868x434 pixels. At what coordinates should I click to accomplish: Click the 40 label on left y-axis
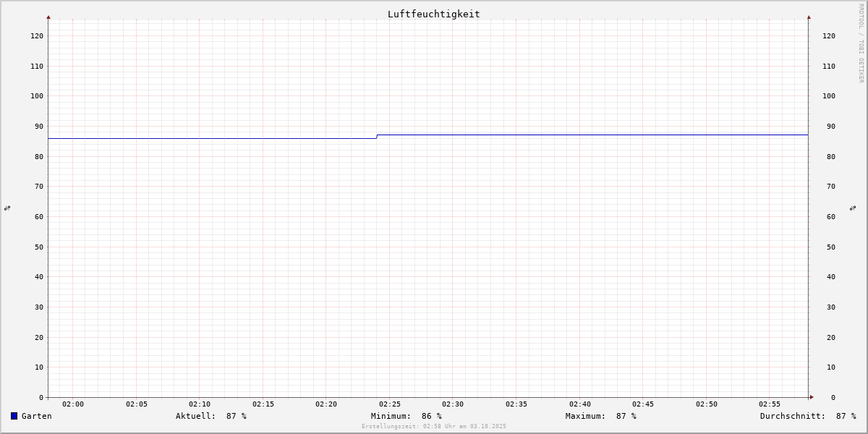pos(39,277)
